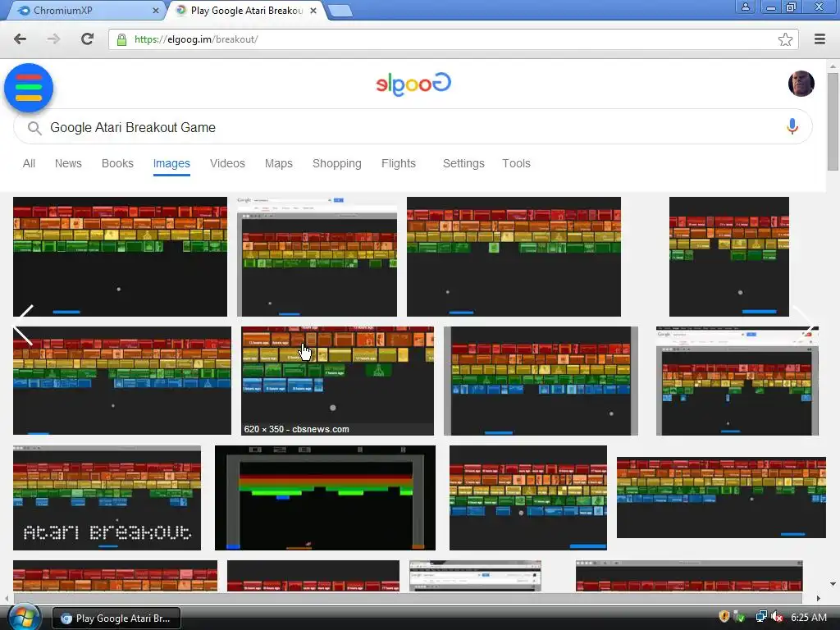This screenshot has height=630, width=840.
Task: Bookmark this page with the star icon
Action: pos(785,39)
